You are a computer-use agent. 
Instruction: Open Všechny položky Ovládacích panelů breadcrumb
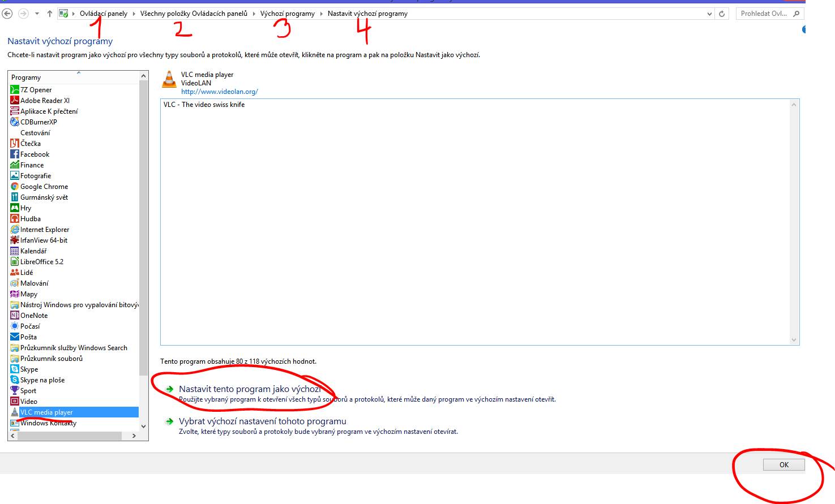(194, 14)
